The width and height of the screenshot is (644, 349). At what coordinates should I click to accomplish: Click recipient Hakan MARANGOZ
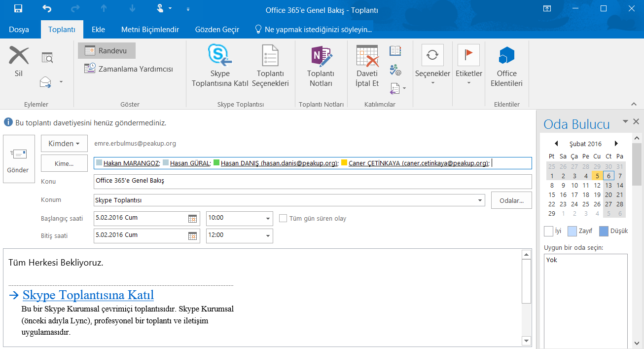tap(131, 163)
